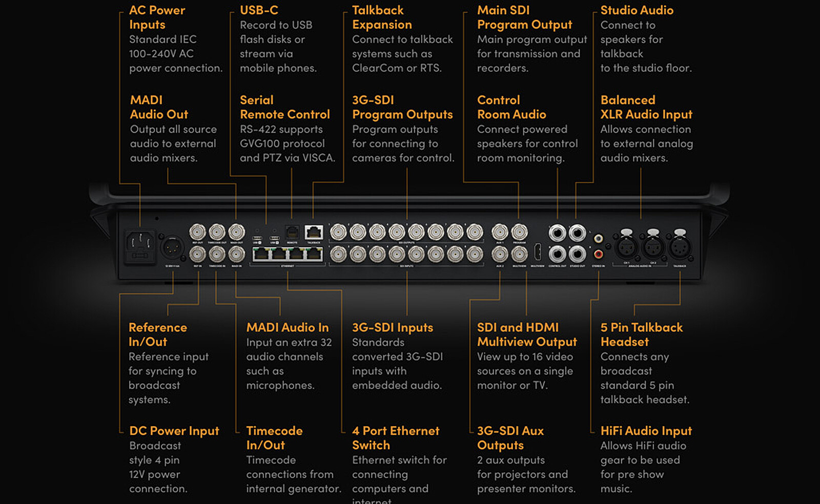Select the MADI In BNC connector

point(236,254)
